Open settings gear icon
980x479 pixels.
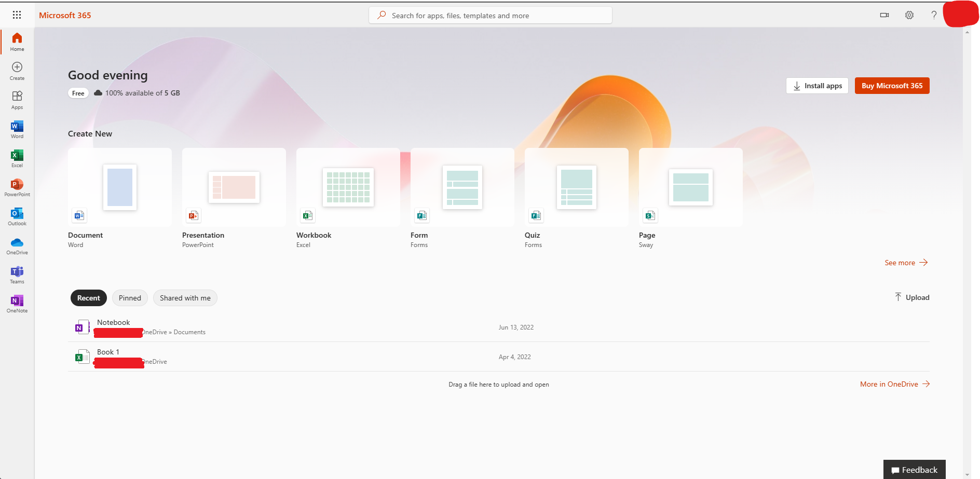tap(909, 15)
